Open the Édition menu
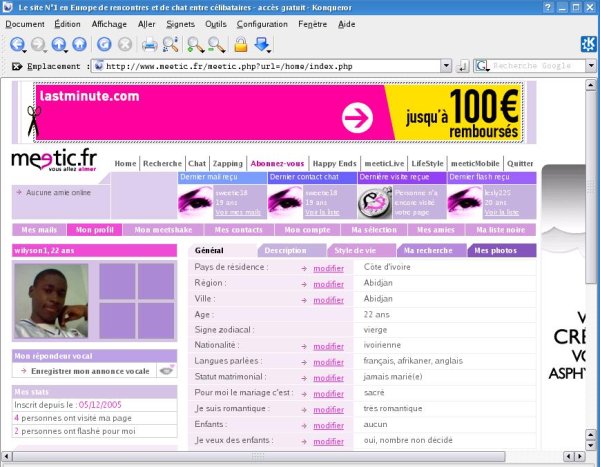Screen dimensions: 600x467 pyautogui.click(x=67, y=24)
